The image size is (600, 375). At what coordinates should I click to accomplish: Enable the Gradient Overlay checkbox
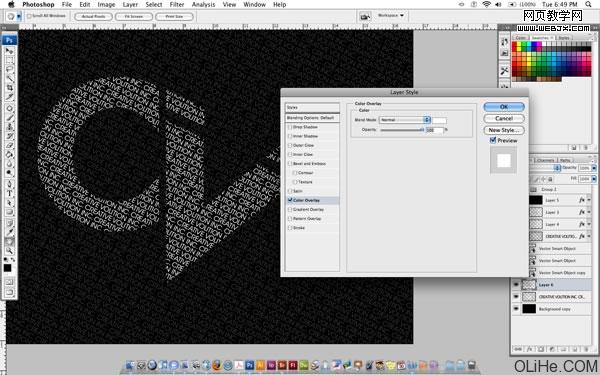pyautogui.click(x=290, y=210)
